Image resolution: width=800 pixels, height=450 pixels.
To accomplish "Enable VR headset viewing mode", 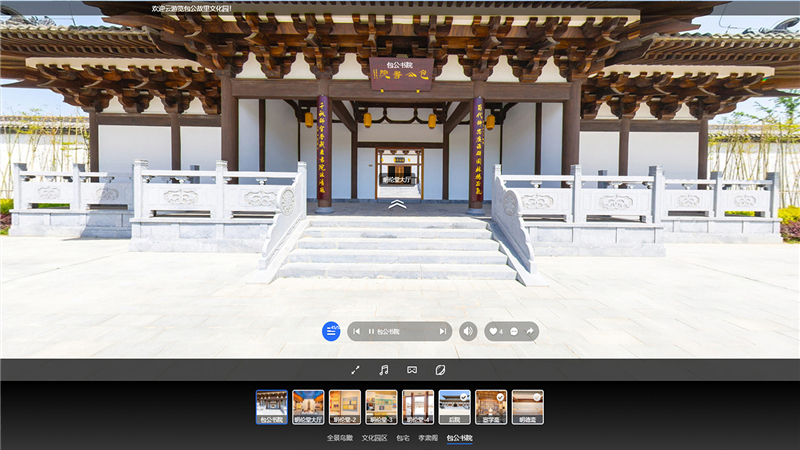I will (x=411, y=370).
